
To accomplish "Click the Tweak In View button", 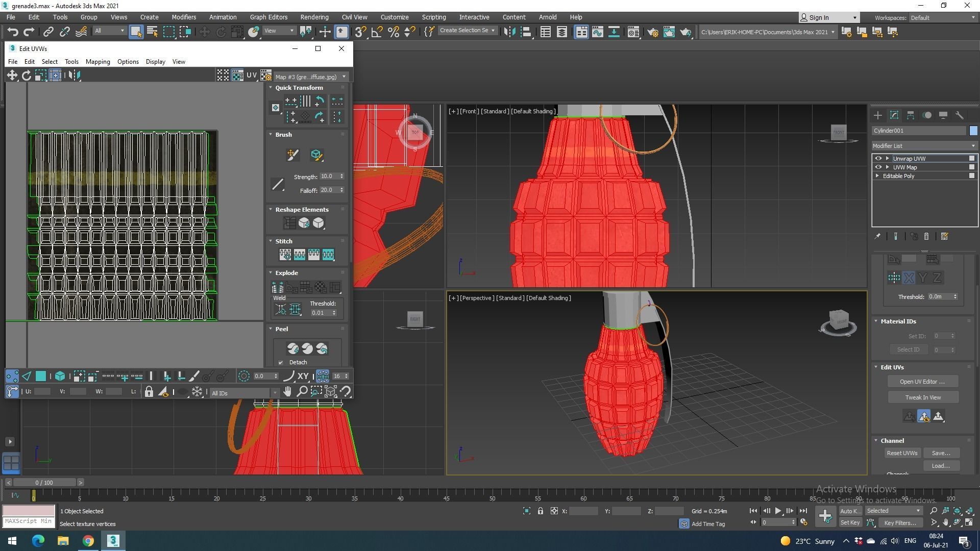I will tap(923, 397).
